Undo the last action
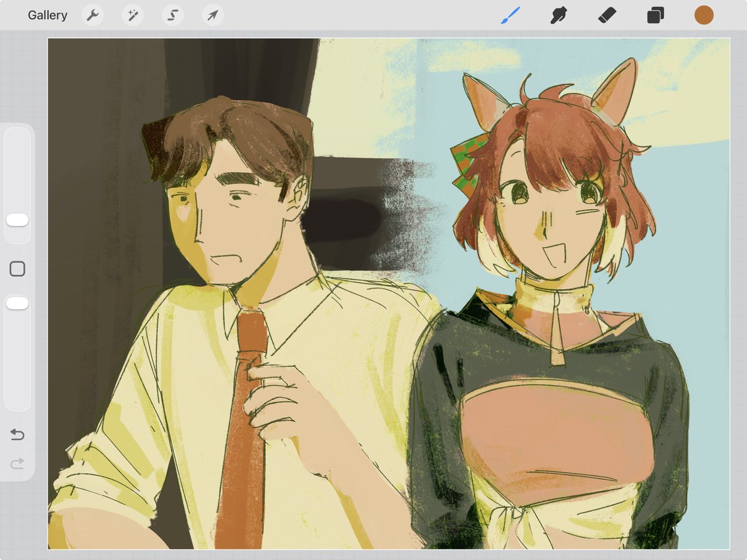This screenshot has height=560, width=747. [x=17, y=435]
